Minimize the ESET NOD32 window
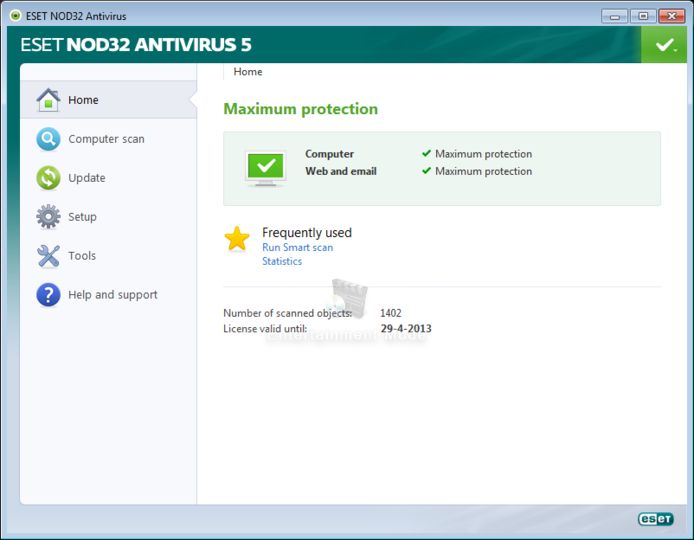 [614, 16]
